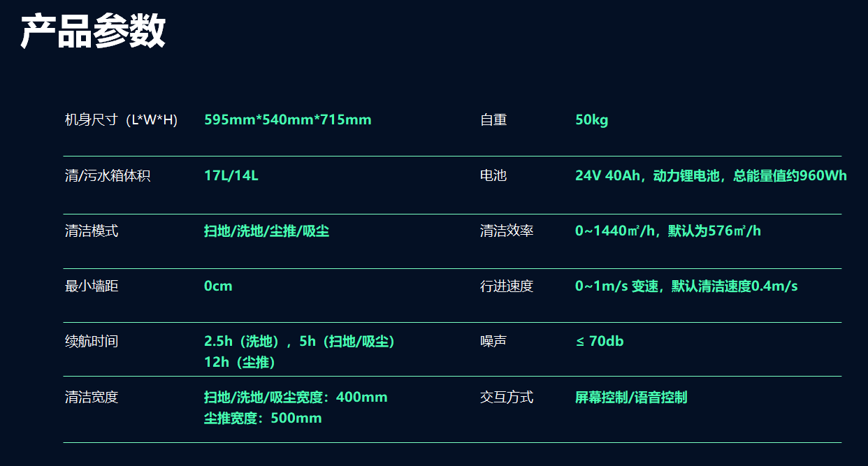Select the 自重 label

[x=493, y=120]
